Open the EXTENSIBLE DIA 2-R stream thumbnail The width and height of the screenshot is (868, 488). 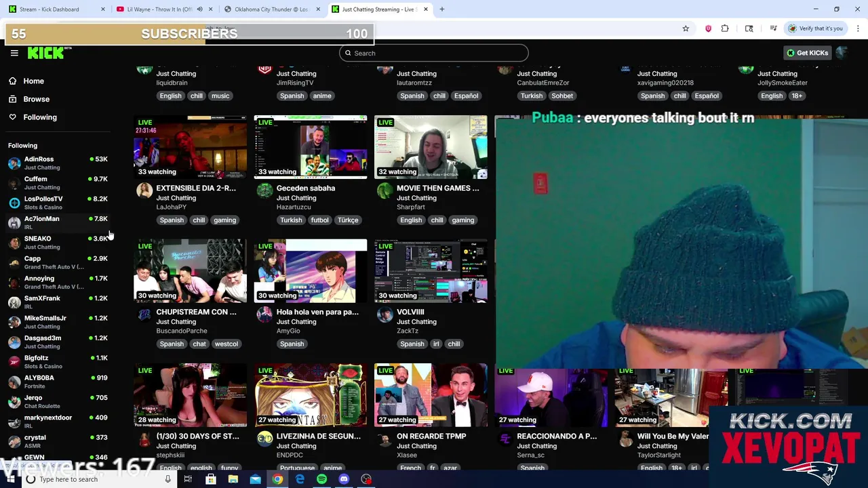(x=191, y=147)
